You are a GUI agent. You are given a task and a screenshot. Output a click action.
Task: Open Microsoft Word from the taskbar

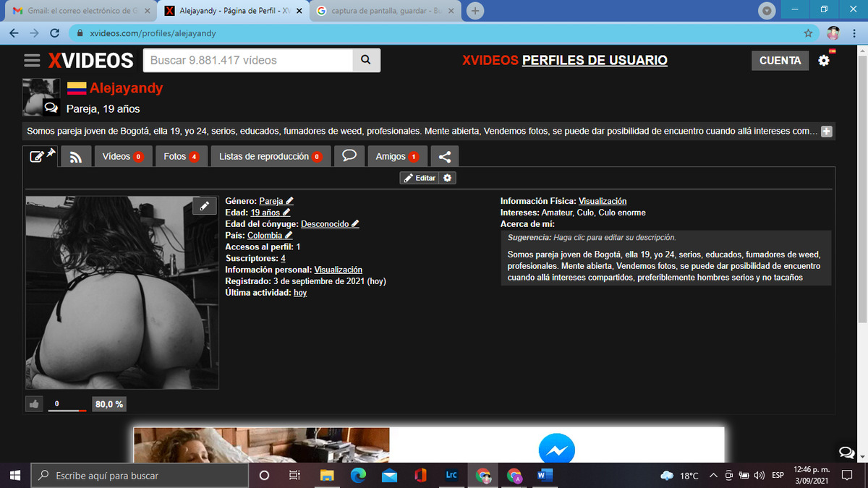click(x=545, y=476)
